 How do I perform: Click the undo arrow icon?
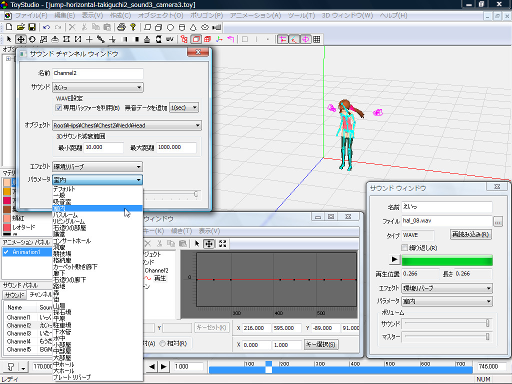(x=47, y=27)
